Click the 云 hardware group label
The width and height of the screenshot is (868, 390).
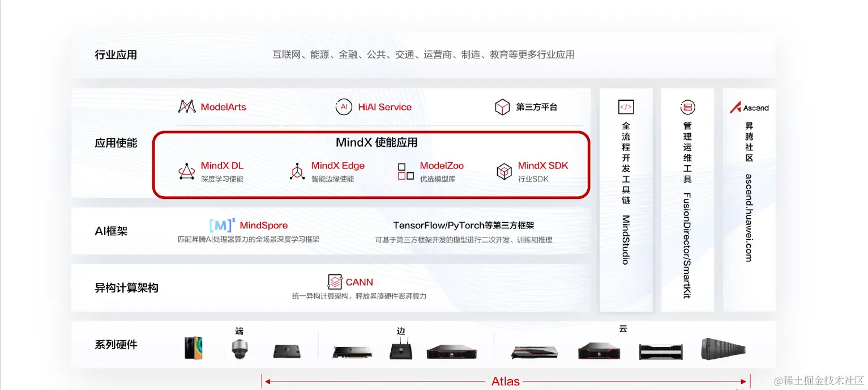click(623, 329)
